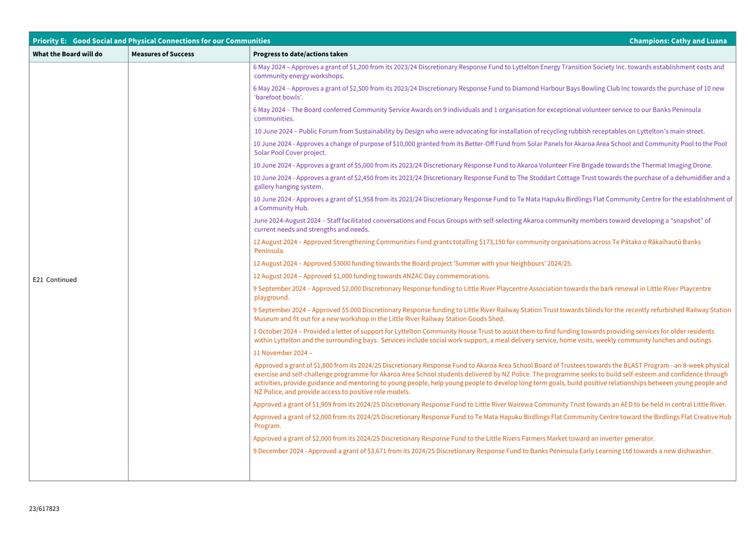The image size is (756, 535).
Task: Select the ANZAC Day commemorations funding entry
Action: point(372,276)
